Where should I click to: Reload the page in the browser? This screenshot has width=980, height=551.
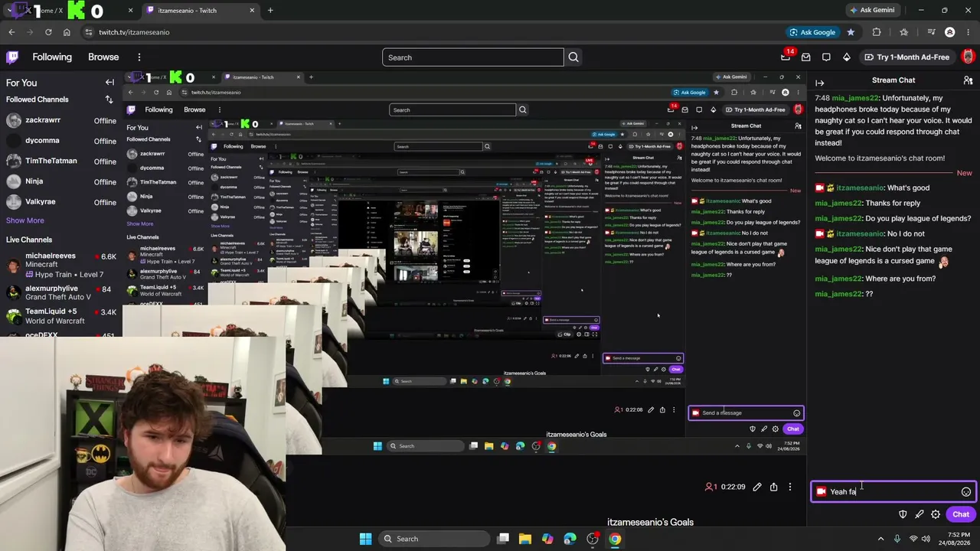48,32
